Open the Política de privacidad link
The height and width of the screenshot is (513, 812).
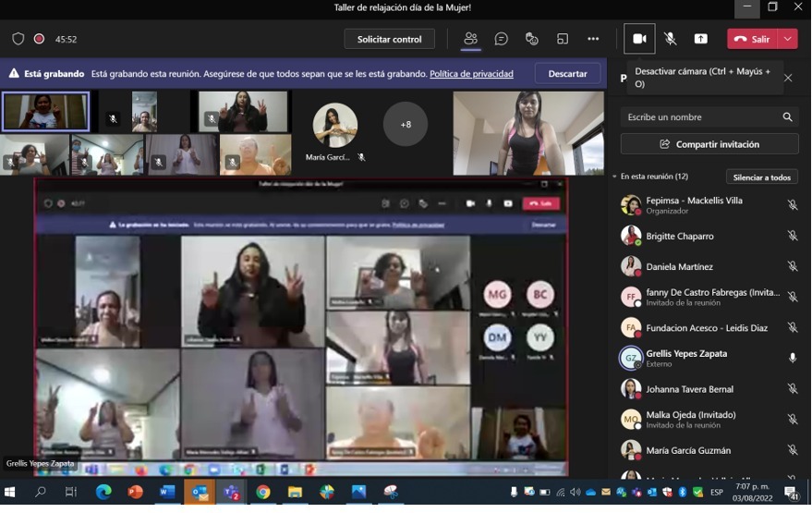pos(471,74)
